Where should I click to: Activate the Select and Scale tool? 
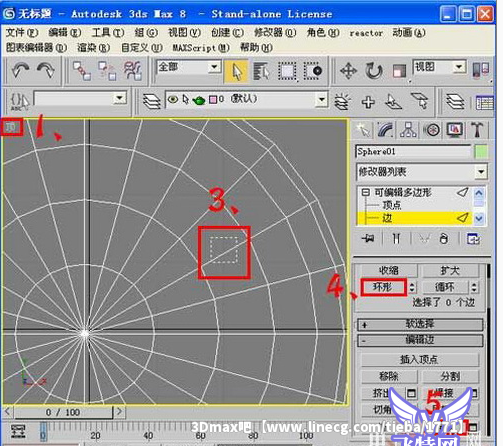(x=399, y=71)
